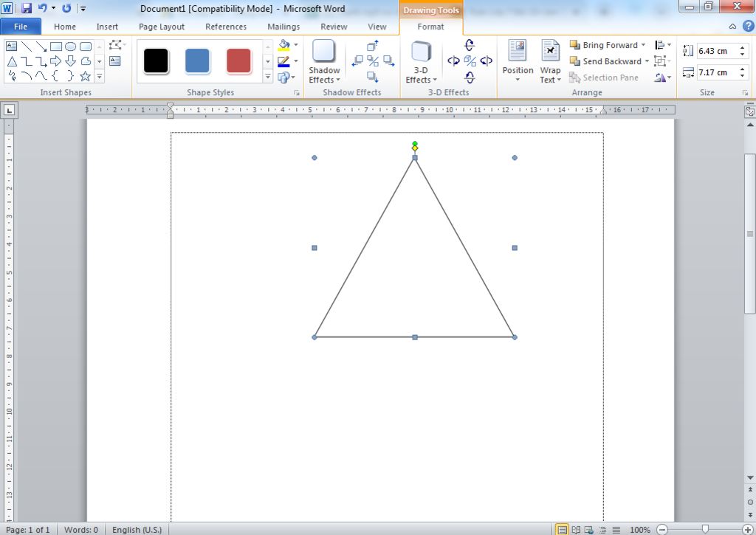Apply the blue shape style swatch
Viewport: 756px width, 535px height.
[197, 61]
